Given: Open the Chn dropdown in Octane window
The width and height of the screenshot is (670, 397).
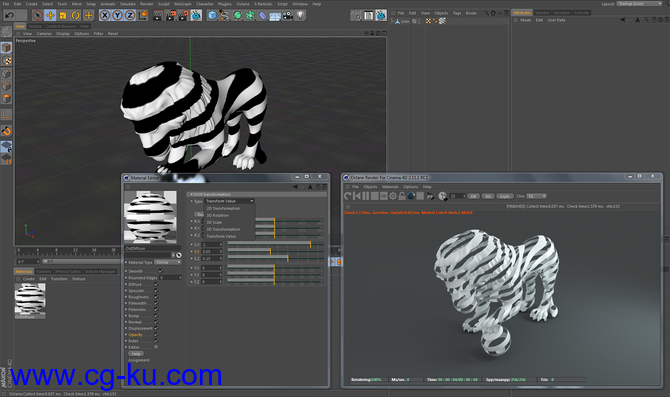Looking at the screenshot, I should click(x=536, y=196).
